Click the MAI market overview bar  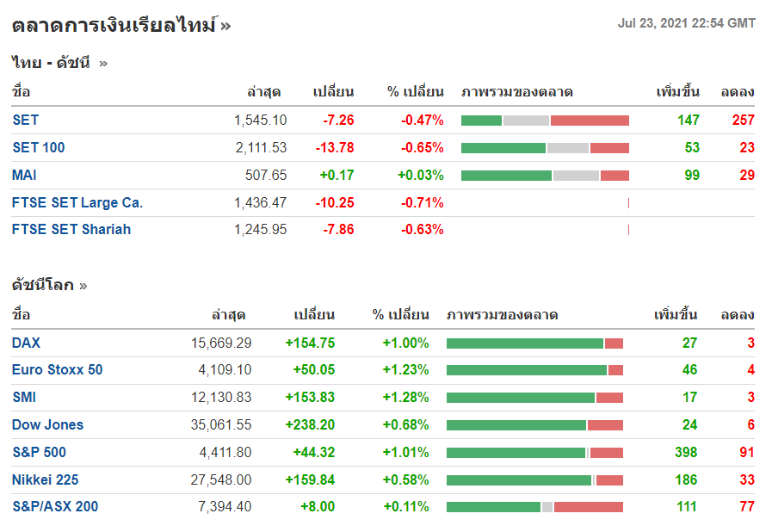(x=545, y=176)
